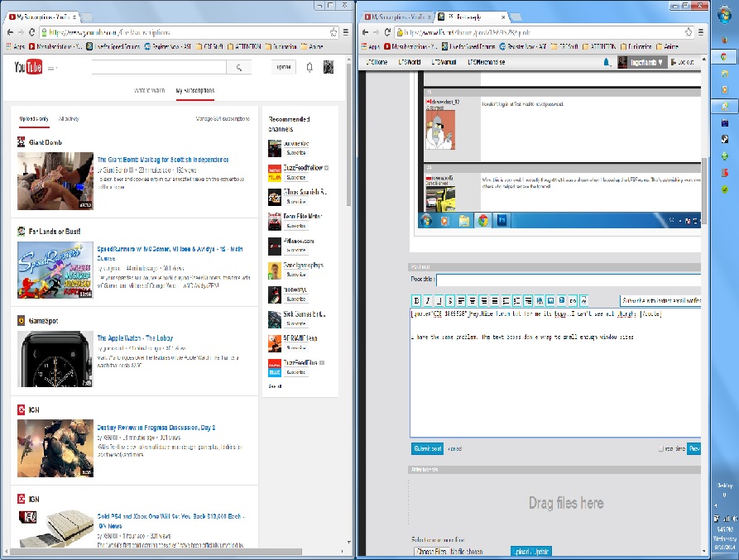The height and width of the screenshot is (560, 739).
Task: Click the Choose Files button
Action: pyautogui.click(x=431, y=551)
